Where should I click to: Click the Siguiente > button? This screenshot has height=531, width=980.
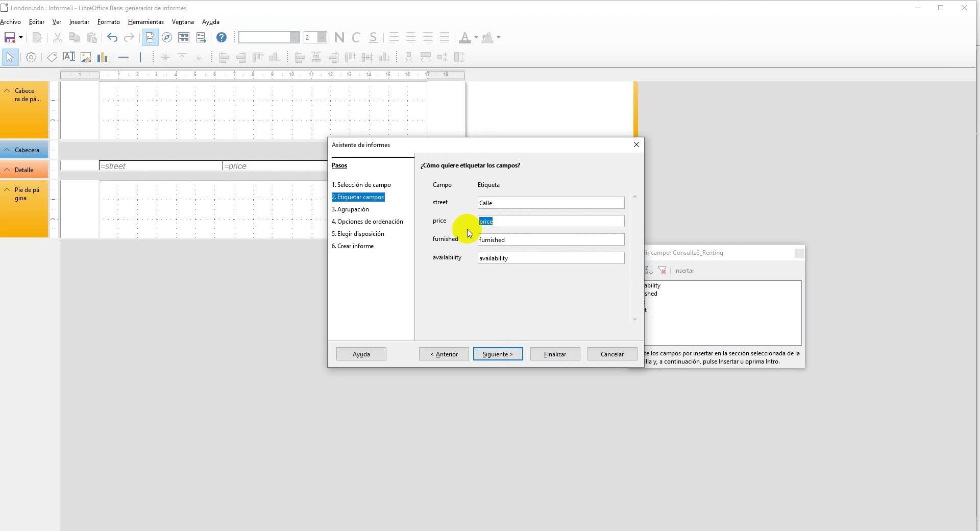[498, 354]
